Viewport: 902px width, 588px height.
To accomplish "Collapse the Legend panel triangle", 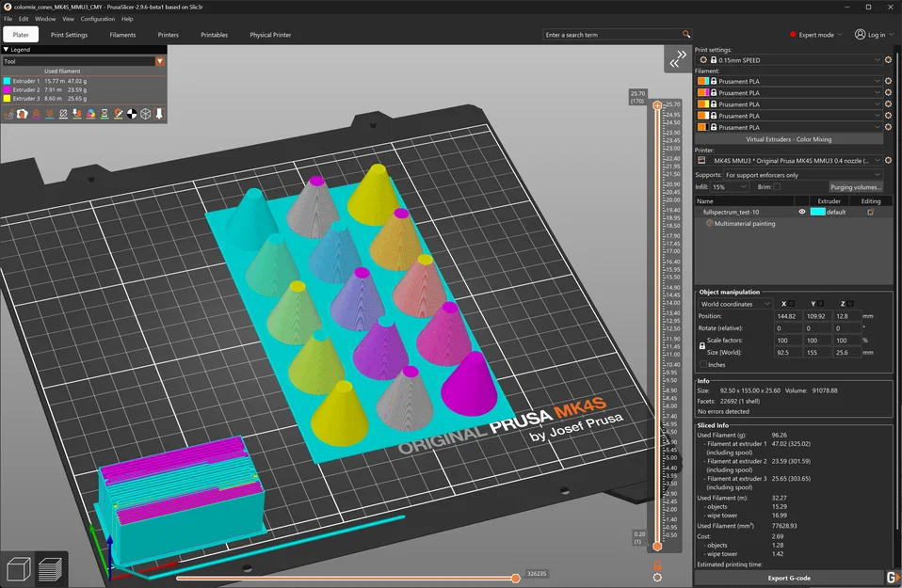I will click(x=7, y=50).
